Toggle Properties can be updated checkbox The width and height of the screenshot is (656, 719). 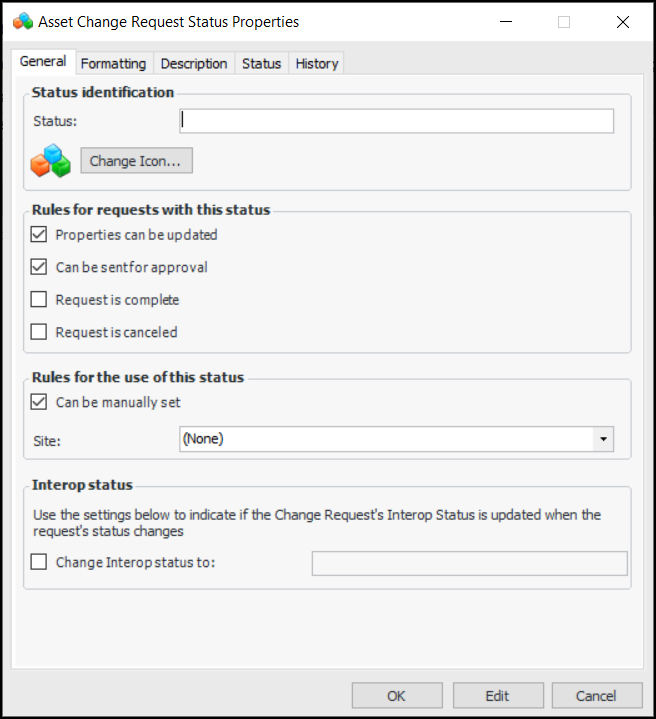click(39, 235)
